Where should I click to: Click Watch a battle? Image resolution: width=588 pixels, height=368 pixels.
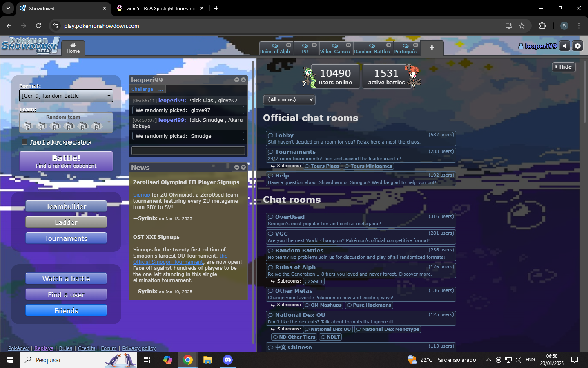[x=66, y=279]
